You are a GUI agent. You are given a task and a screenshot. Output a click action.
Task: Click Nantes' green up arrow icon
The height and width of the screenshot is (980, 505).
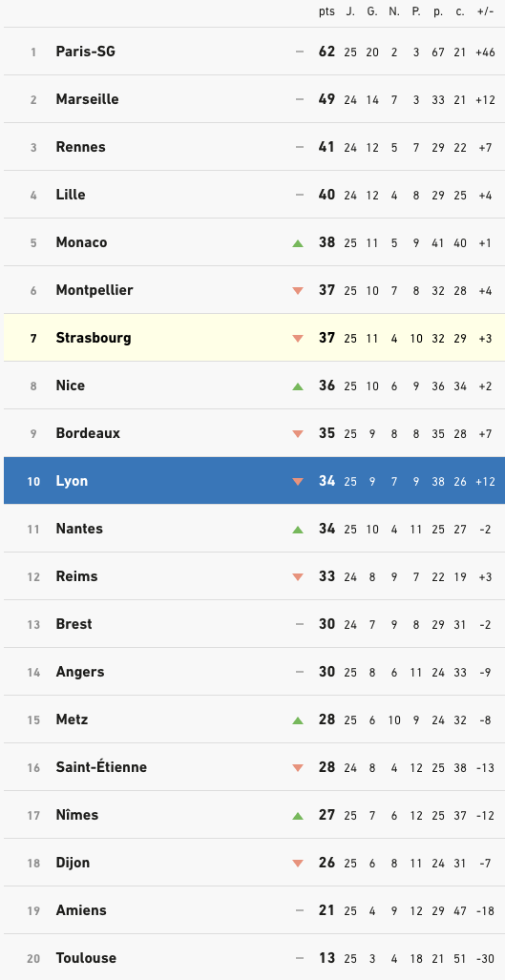(298, 530)
